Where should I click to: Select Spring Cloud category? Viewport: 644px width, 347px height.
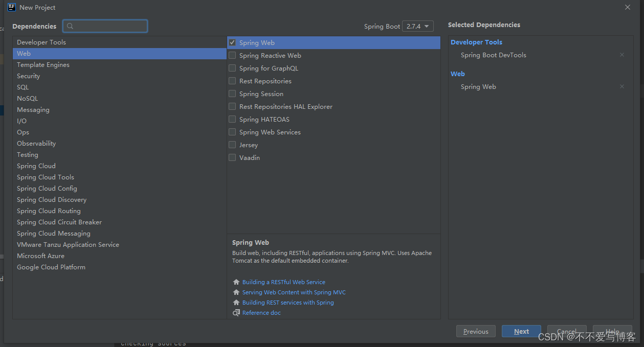click(120, 166)
